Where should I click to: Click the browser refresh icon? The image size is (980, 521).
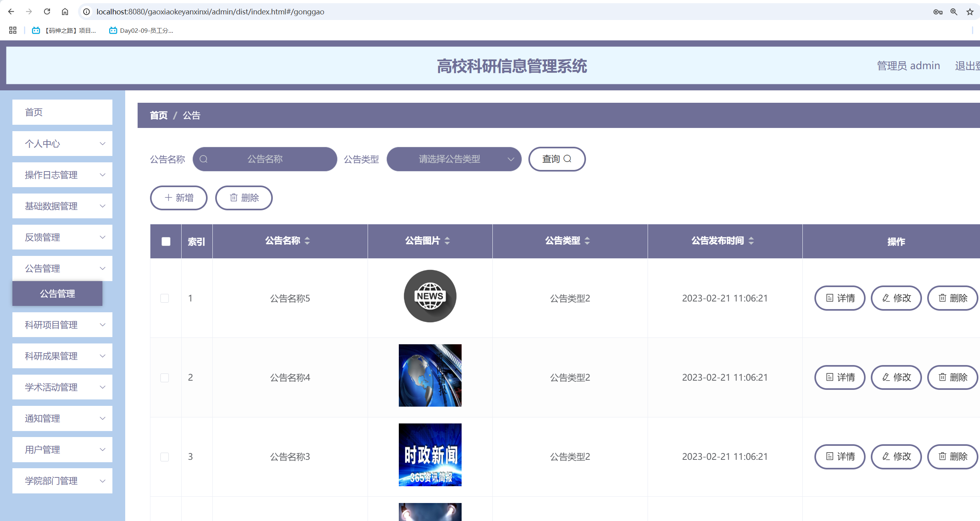tap(47, 12)
